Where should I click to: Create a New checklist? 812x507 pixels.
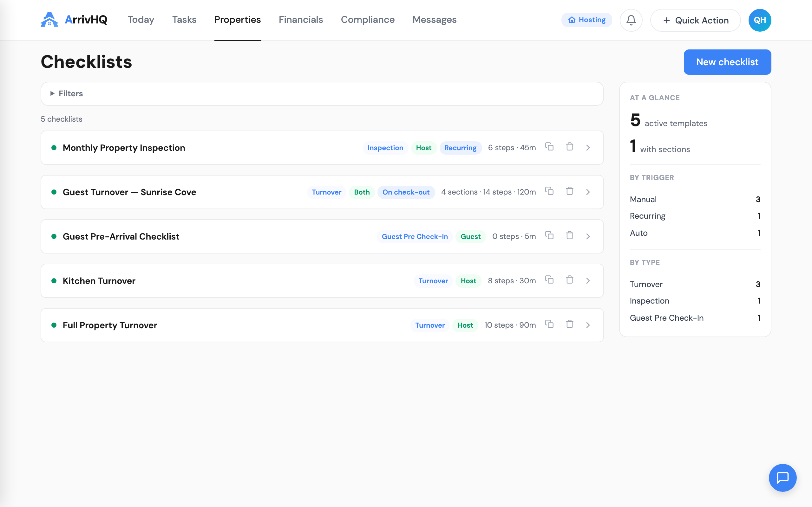pos(727,62)
